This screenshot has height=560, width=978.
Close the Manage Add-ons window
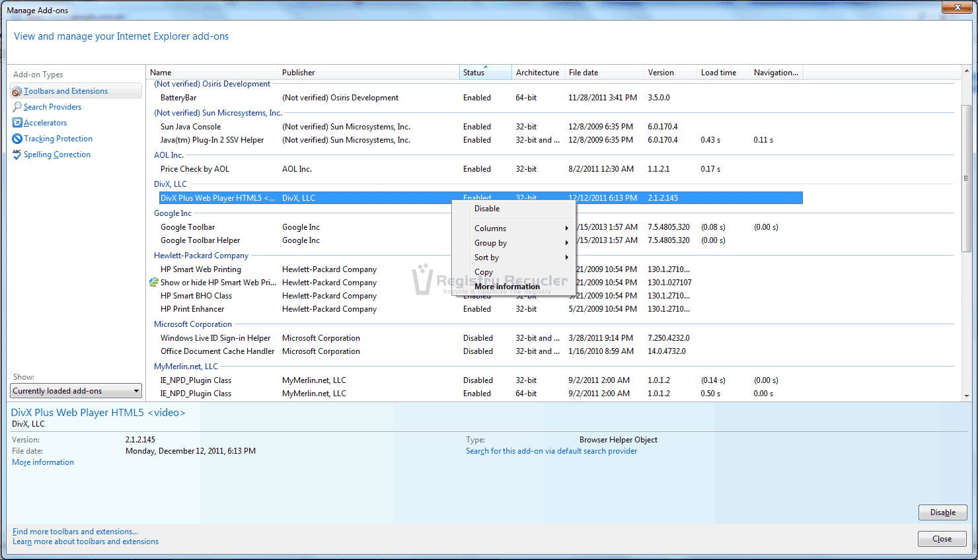click(956, 7)
